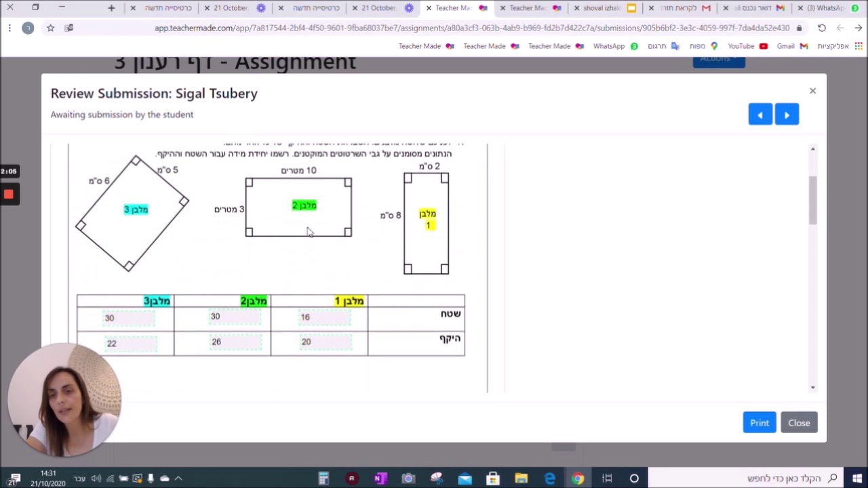This screenshot has height=488, width=868.
Task: Click the cyan מלבן 3 label inside rectangle
Action: tap(136, 209)
